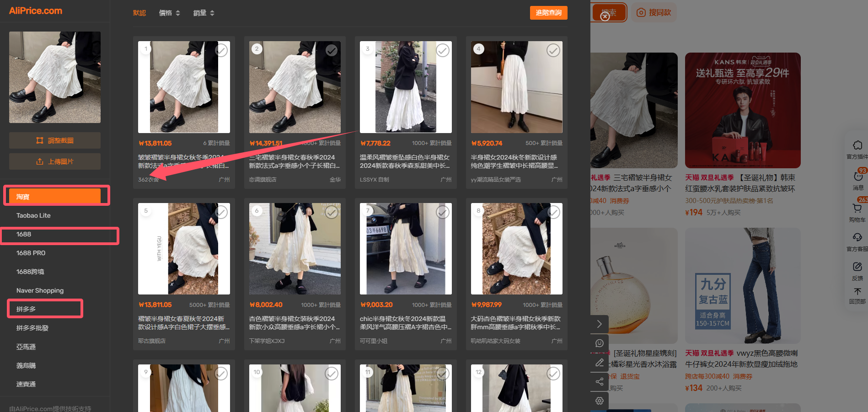Screen dimensions: 868x412
Task: Click the smiley face floating toolbar icon
Action: pos(600,343)
